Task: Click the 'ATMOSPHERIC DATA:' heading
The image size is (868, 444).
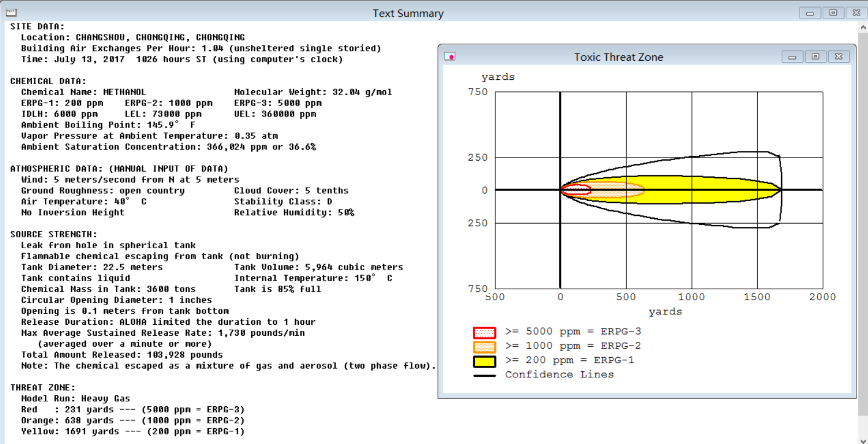Action: point(119,168)
